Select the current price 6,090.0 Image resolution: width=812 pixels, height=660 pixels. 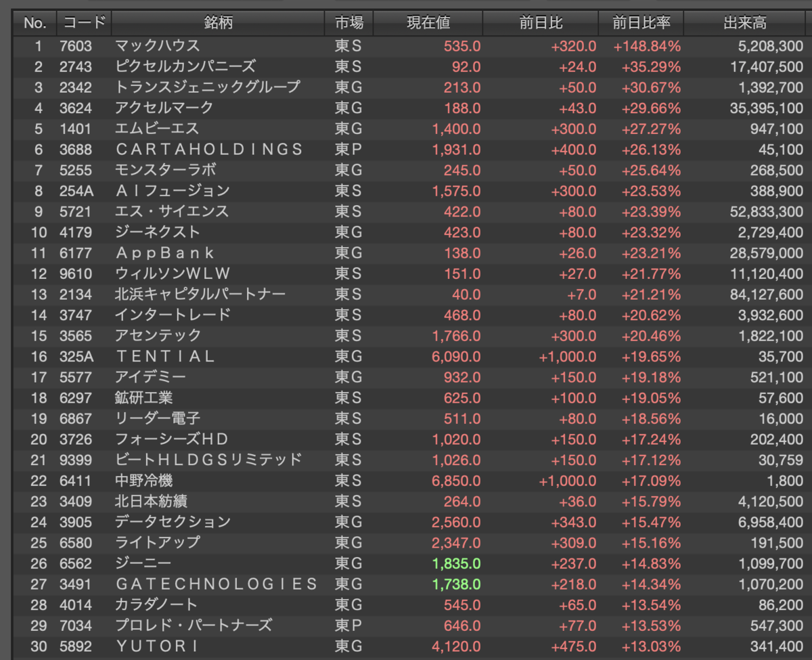(456, 356)
